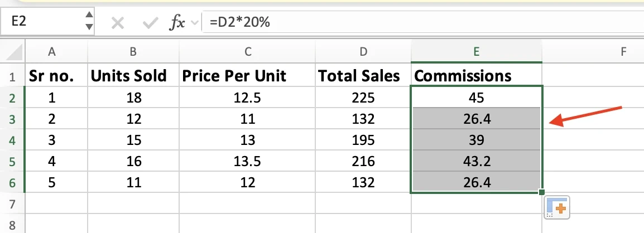Open the Auto Fill Options button
Image resolution: width=644 pixels, height=233 pixels.
[x=557, y=207]
